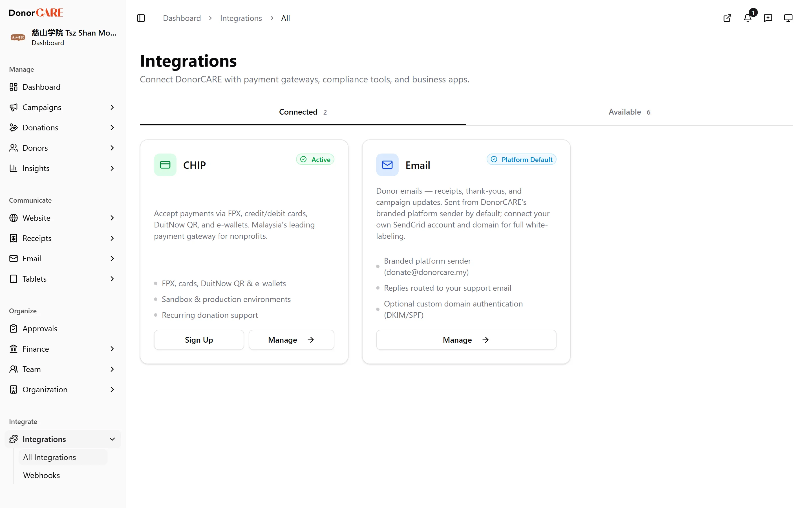This screenshot has width=812, height=508.
Task: Click the Donations hand-heart icon
Action: click(x=14, y=128)
